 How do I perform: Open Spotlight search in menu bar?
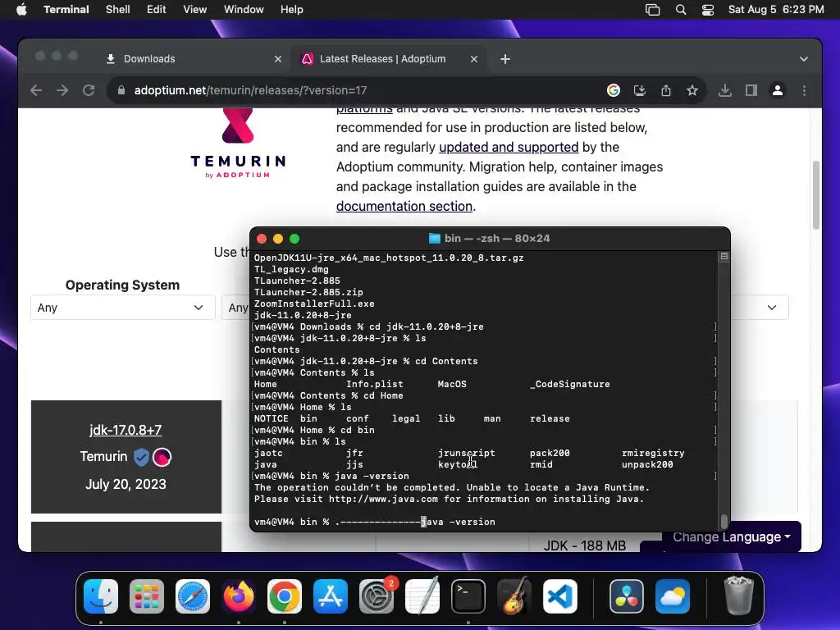click(x=680, y=10)
